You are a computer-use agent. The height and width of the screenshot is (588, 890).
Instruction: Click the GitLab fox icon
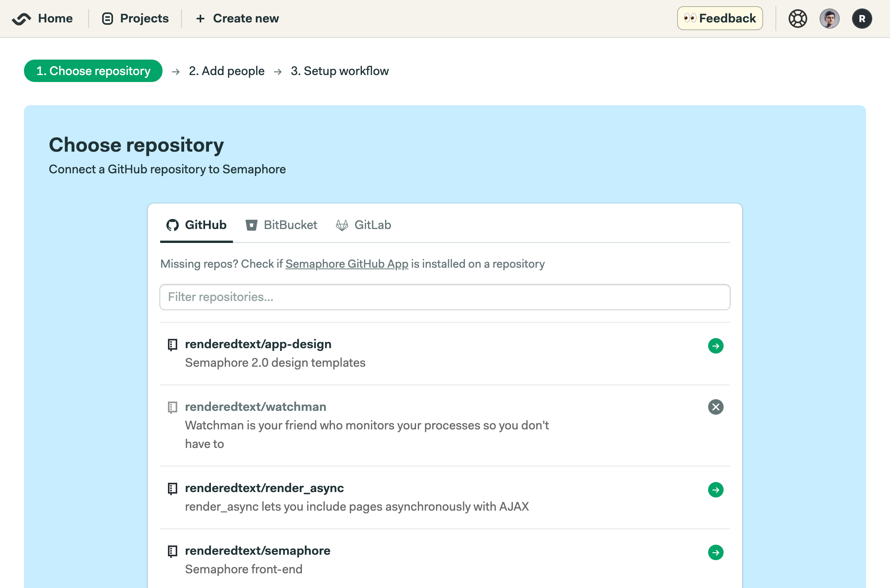342,225
